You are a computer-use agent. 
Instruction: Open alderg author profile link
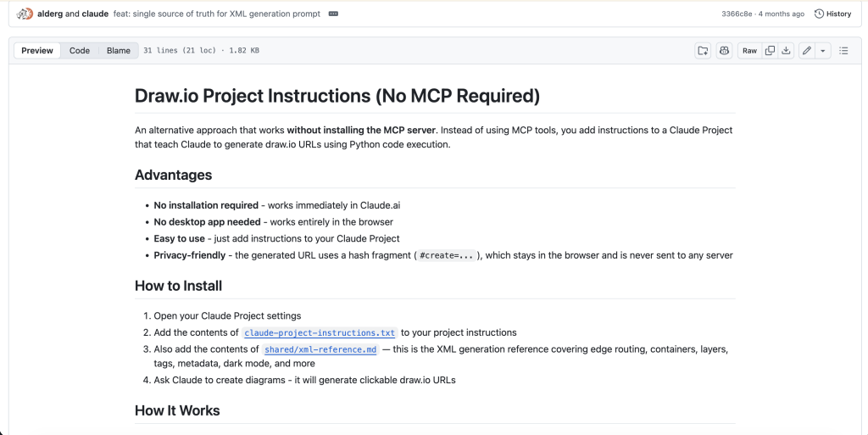pos(50,14)
